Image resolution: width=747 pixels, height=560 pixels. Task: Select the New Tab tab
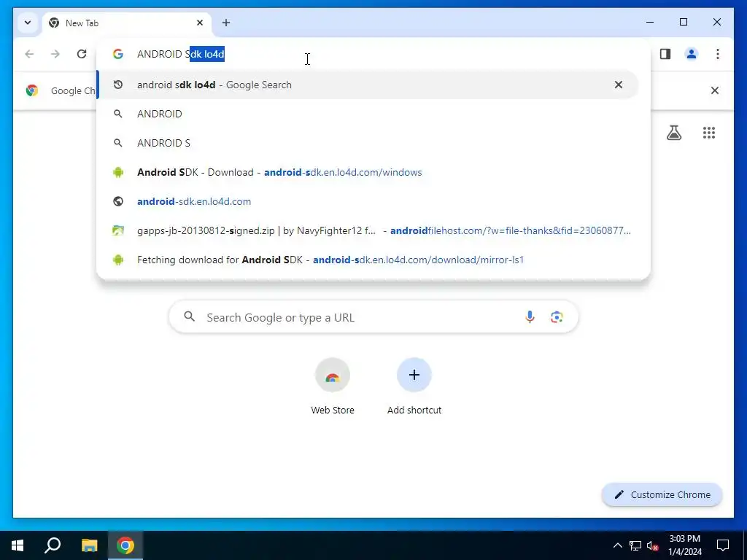coord(127,23)
